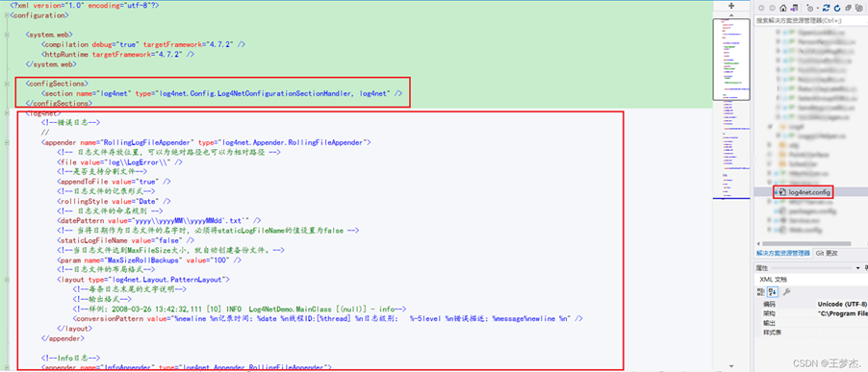This screenshot has width=868, height=372.
Task: Toggle alphabetical sort in Properties panel
Action: tap(772, 292)
